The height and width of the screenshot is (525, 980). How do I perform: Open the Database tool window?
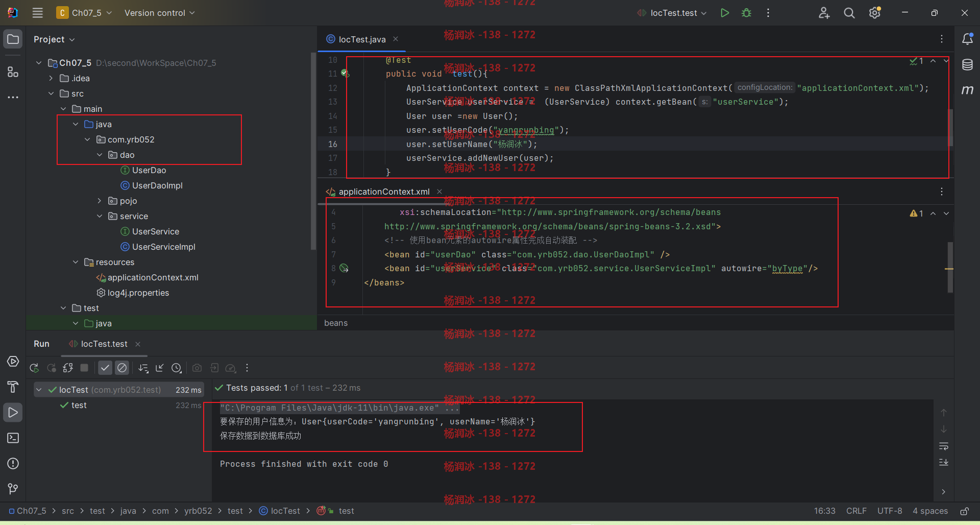[967, 65]
